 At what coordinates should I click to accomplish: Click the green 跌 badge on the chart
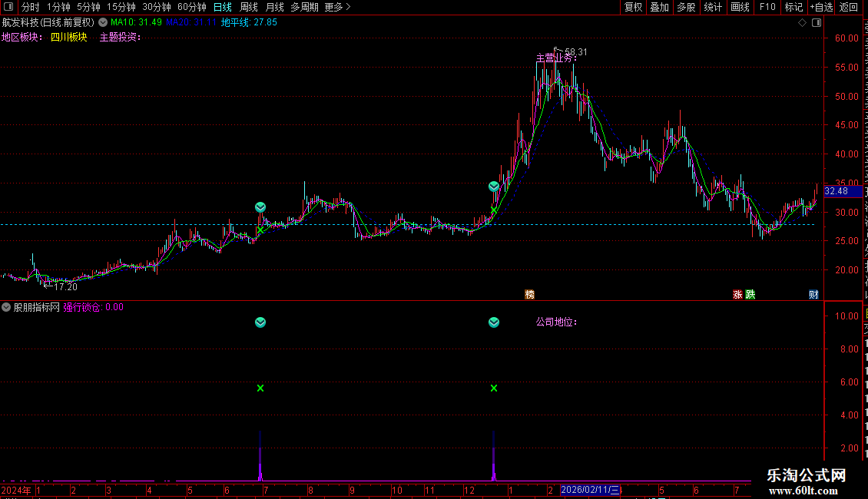pyautogui.click(x=750, y=294)
